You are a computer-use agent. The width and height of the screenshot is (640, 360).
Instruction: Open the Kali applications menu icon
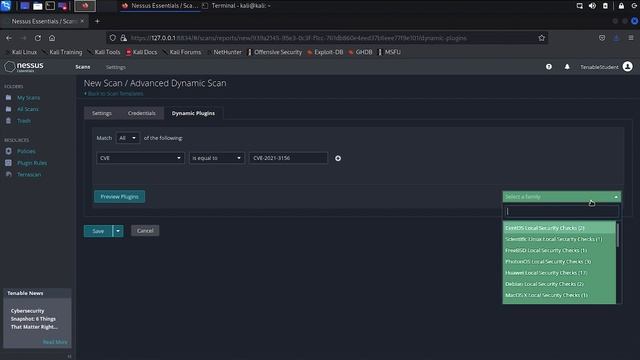[6, 6]
